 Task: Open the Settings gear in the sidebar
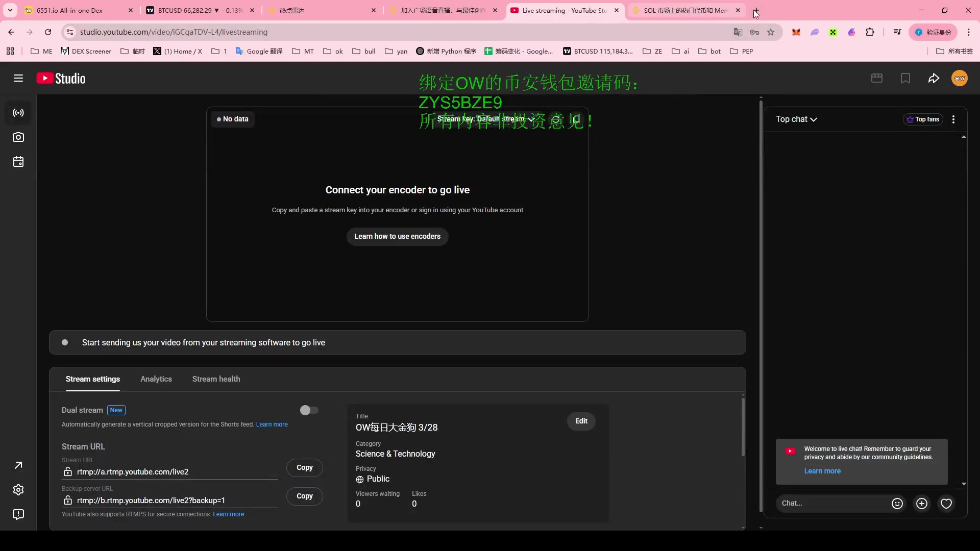[18, 490]
